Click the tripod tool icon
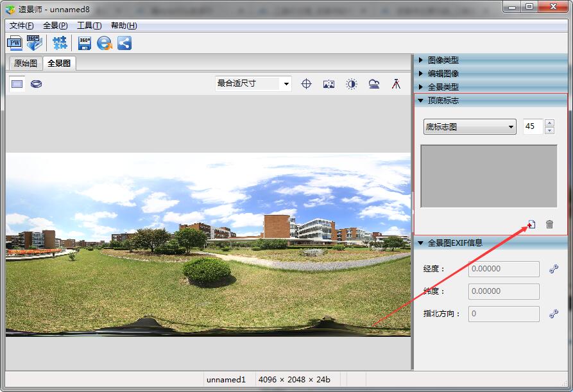573x392 pixels. pyautogui.click(x=396, y=83)
